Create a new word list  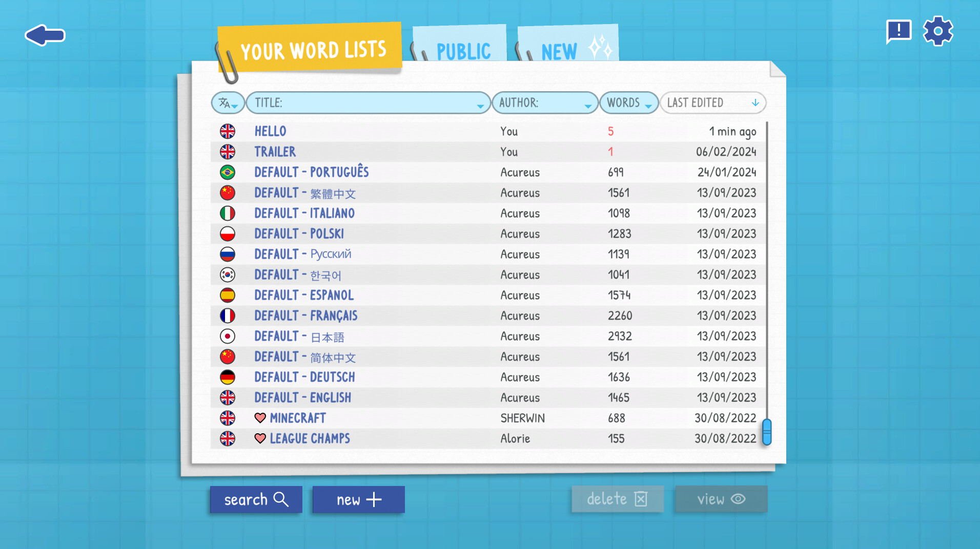tap(358, 499)
